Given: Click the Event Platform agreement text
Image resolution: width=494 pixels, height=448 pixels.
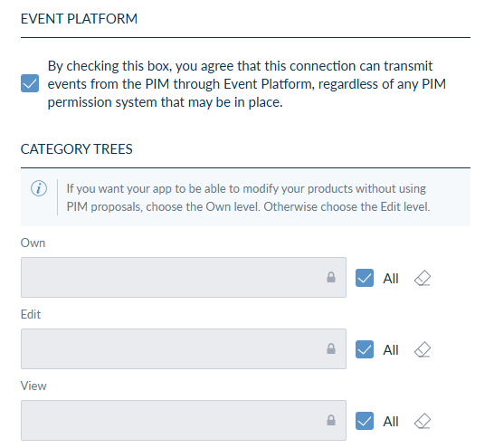Looking at the screenshot, I should pos(247,84).
